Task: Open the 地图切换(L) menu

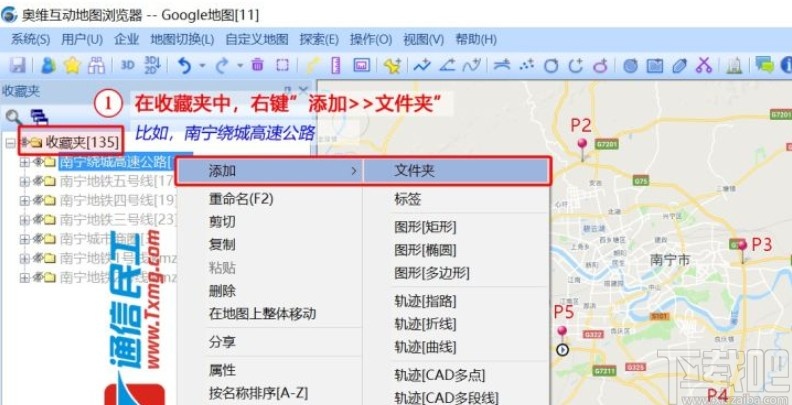Action: click(182, 39)
